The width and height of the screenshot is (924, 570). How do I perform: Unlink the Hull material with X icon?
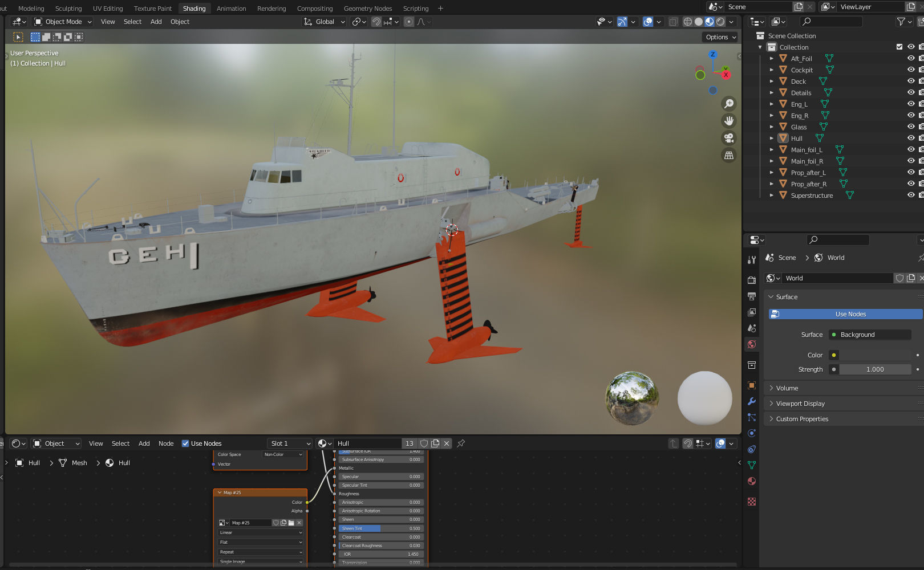[447, 443]
